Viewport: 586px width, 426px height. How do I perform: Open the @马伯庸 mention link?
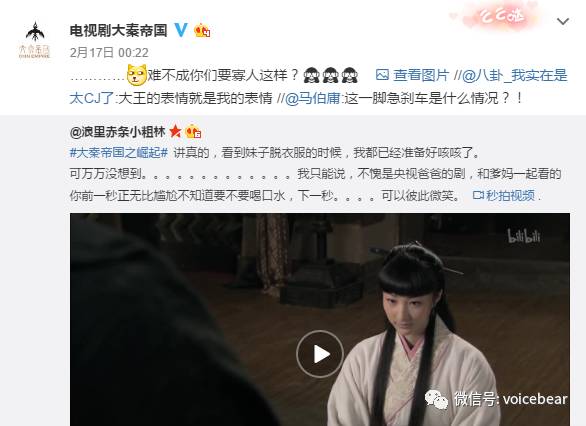[312, 98]
